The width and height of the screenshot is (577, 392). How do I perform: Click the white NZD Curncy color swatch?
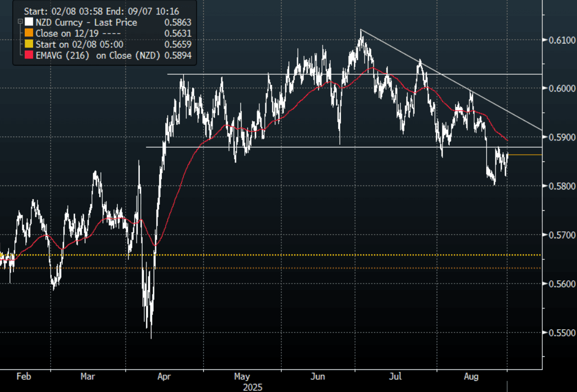[28, 23]
